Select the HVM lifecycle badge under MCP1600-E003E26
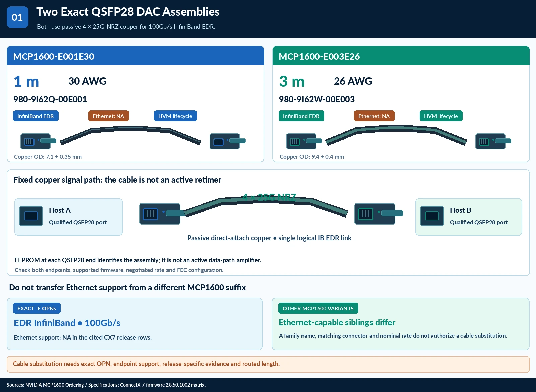The width and height of the screenshot is (536, 392). click(x=441, y=116)
